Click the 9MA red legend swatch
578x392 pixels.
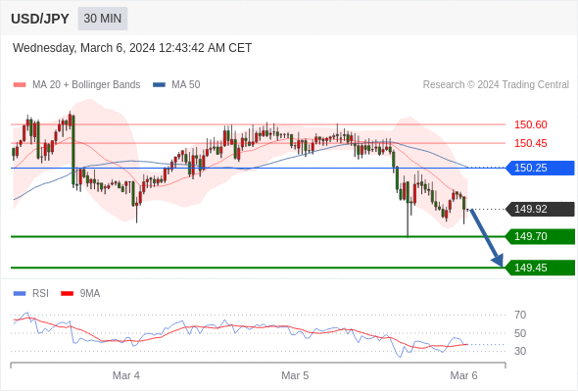click(67, 294)
